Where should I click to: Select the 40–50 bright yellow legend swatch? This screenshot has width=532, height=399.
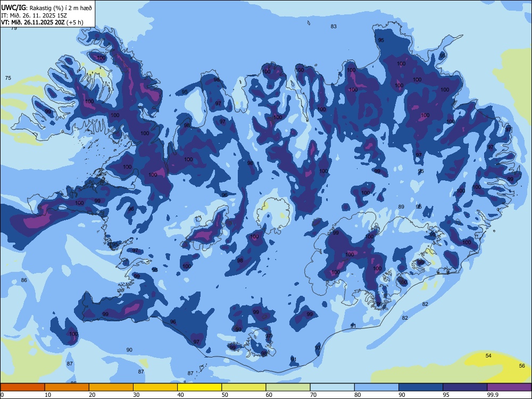(x=199, y=387)
